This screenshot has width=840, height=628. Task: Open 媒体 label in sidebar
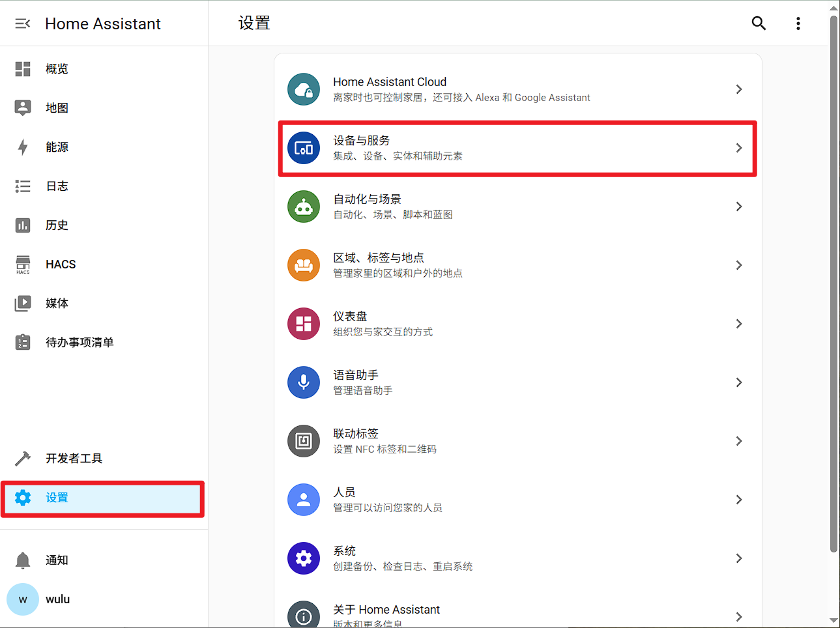[57, 304]
